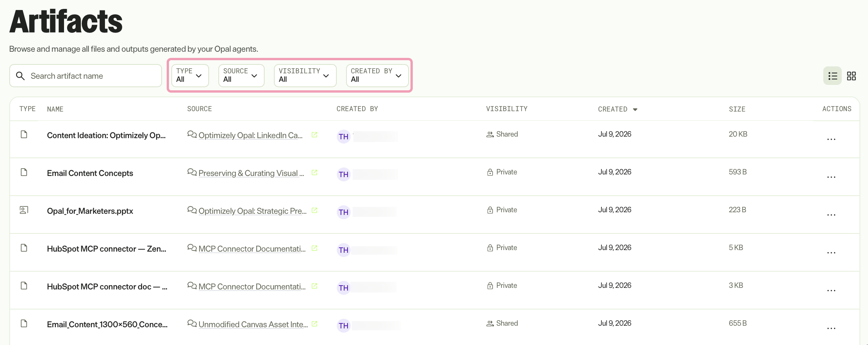Click Shared status in Email_Content_1300×560 row
Image resolution: width=868 pixels, height=345 pixels.
click(x=502, y=323)
